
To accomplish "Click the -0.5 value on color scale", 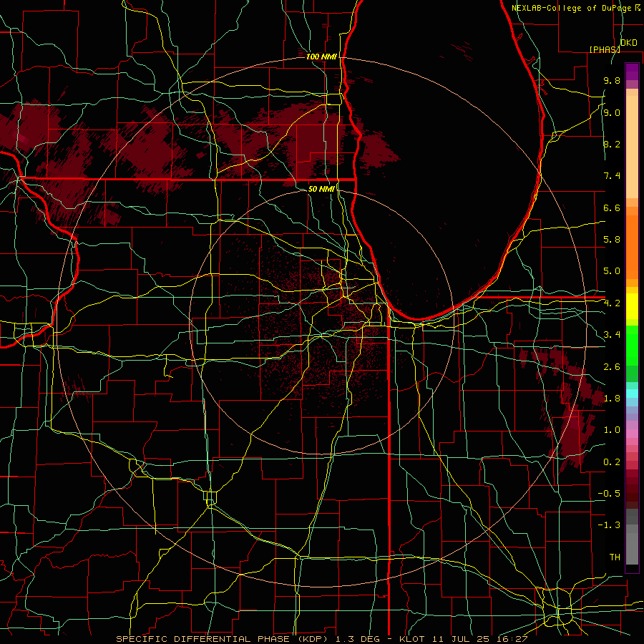I will coord(610,494).
